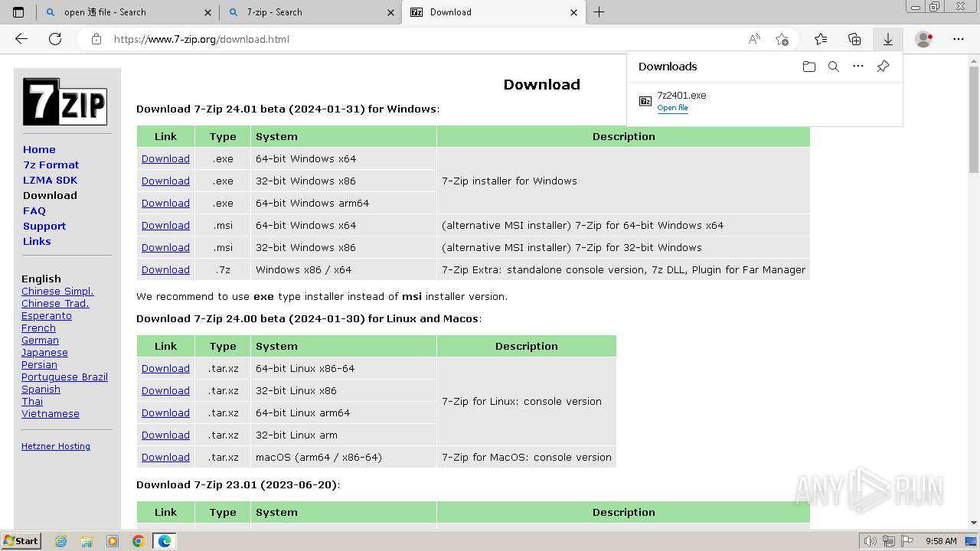Open the Windows Start menu
Image resolution: width=980 pixels, height=551 pixels.
(x=21, y=541)
